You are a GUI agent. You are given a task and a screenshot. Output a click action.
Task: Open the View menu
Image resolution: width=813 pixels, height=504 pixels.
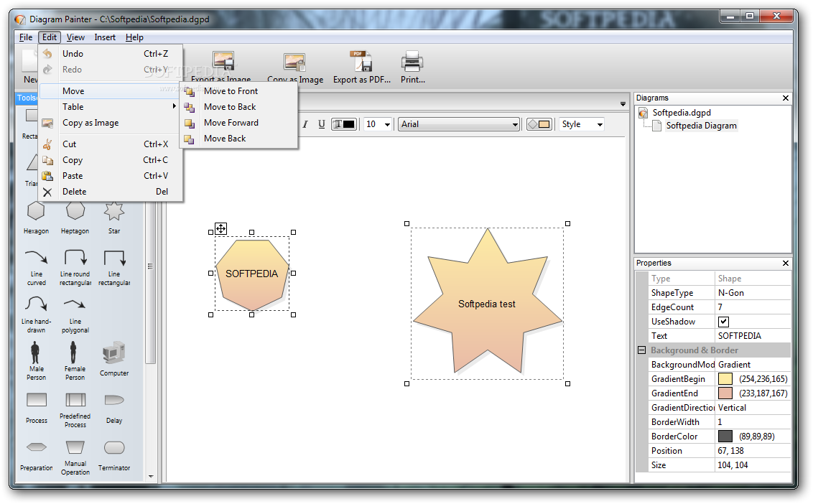tap(75, 37)
